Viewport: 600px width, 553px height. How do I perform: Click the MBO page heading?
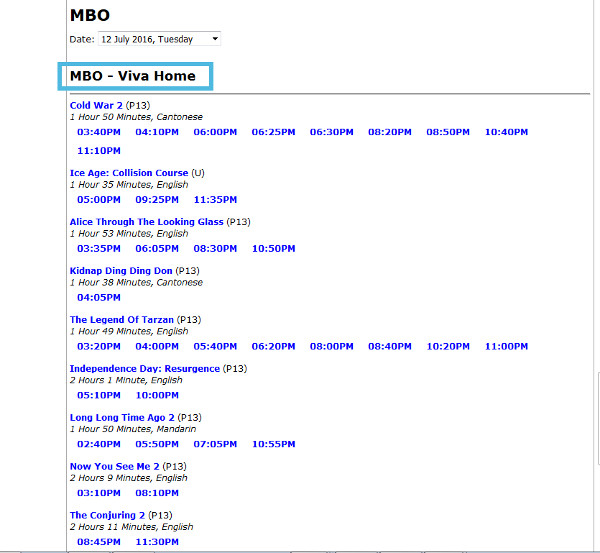(x=90, y=15)
